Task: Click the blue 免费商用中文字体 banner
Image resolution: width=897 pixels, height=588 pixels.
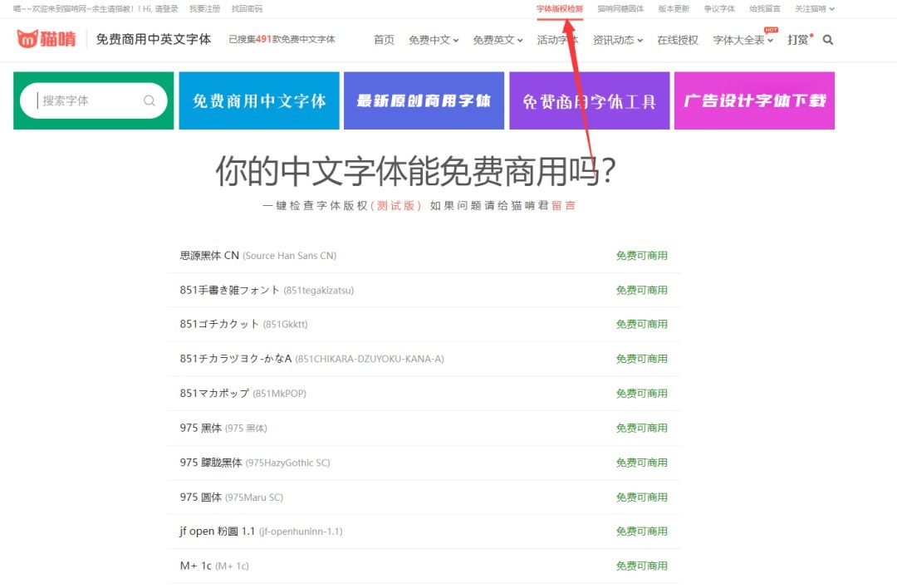Action: point(259,100)
